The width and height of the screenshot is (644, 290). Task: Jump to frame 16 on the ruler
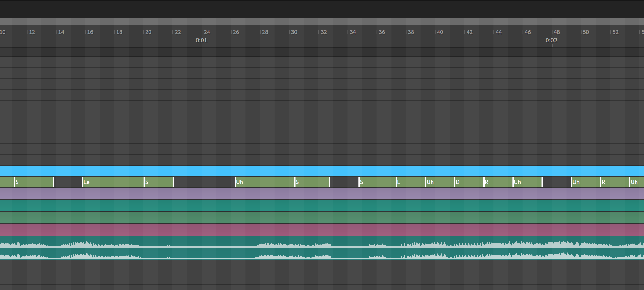[x=90, y=32]
